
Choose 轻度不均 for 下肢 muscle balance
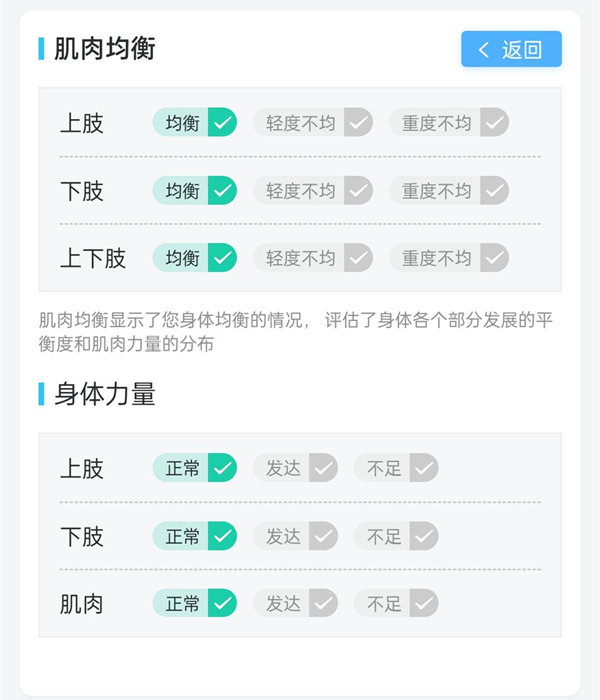313,191
